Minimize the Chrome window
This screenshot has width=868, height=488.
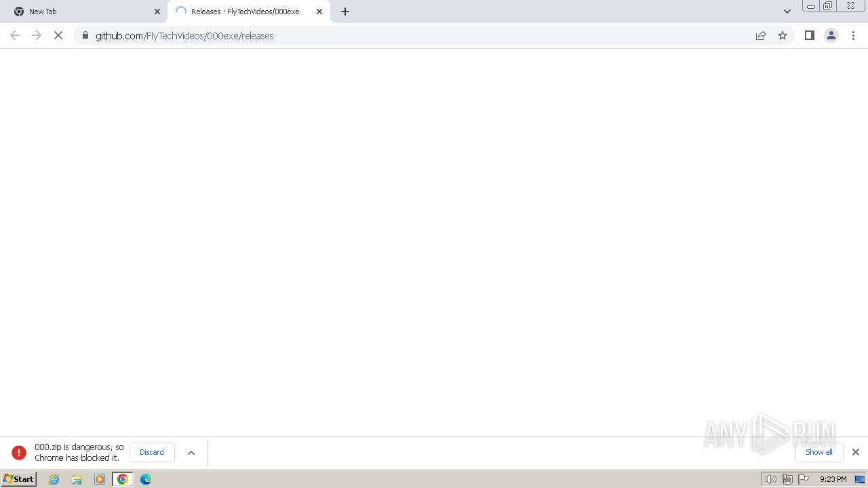(x=811, y=6)
